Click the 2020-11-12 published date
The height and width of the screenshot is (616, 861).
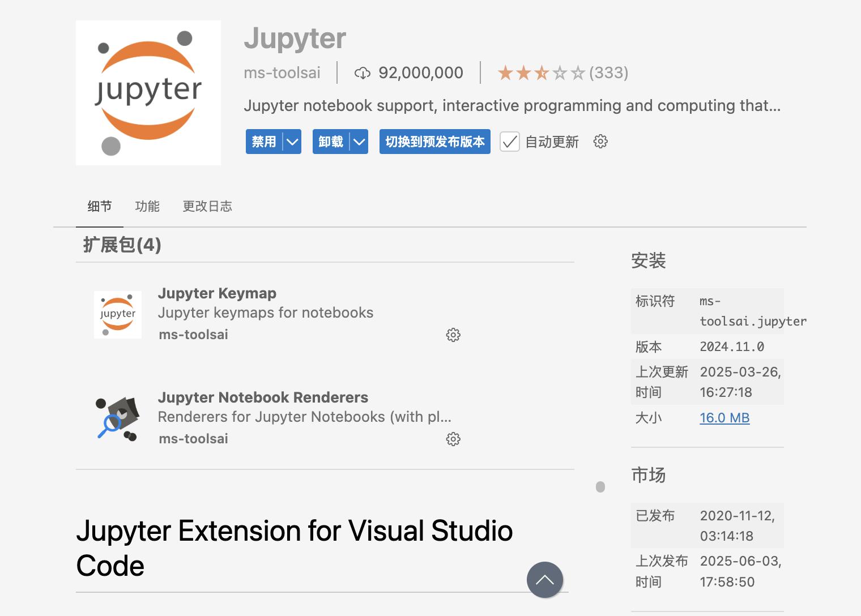click(738, 525)
